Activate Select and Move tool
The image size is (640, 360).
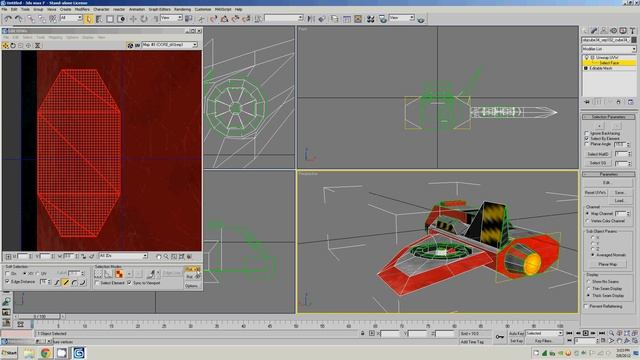click(133, 19)
